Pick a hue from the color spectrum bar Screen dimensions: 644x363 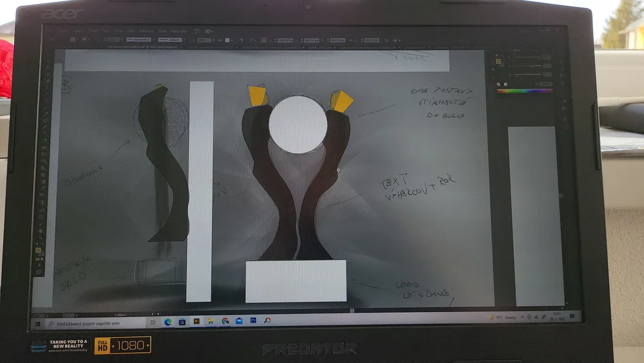pos(524,91)
